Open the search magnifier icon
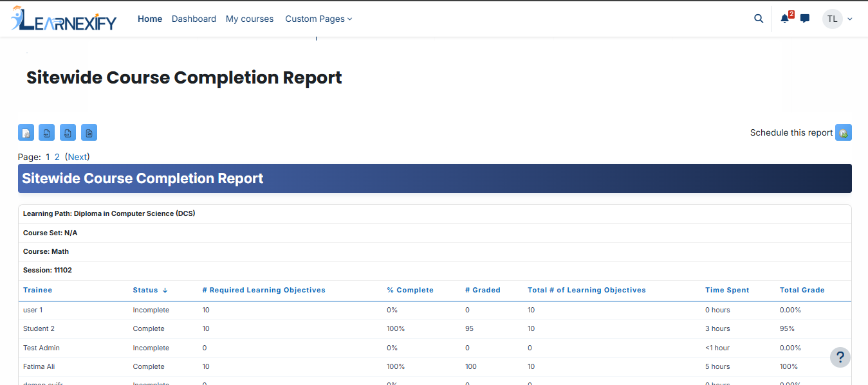This screenshot has height=385, width=868. pos(759,19)
